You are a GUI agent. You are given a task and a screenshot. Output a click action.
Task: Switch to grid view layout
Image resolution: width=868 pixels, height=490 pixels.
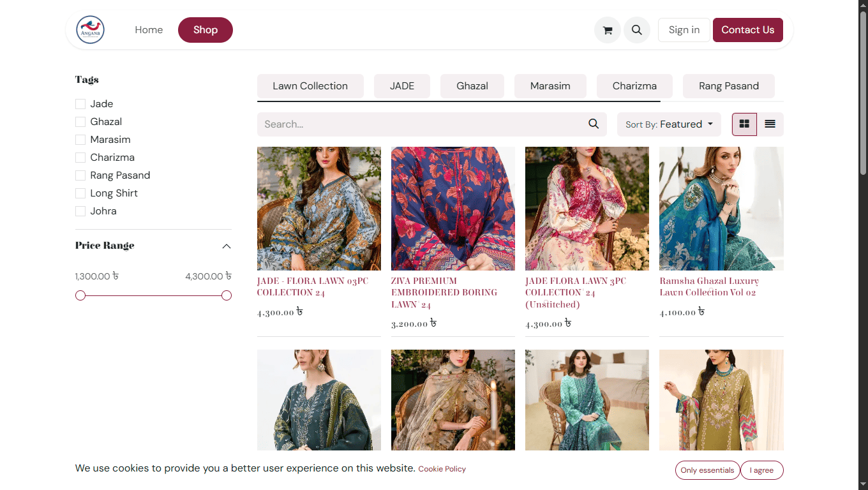[x=744, y=124]
